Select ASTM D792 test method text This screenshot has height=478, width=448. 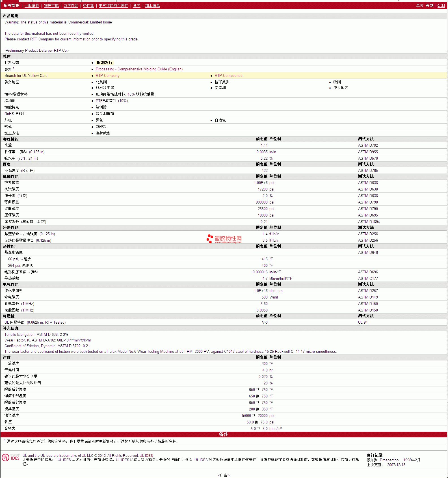(368, 145)
